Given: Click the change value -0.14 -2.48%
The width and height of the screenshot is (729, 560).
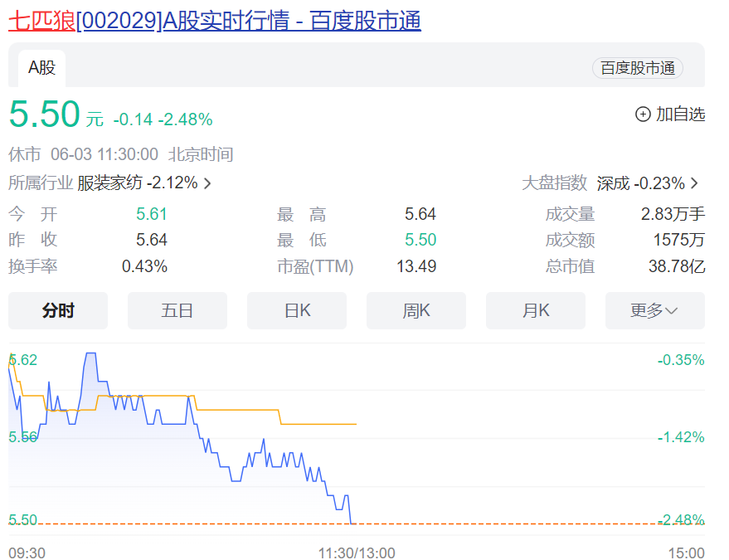Looking at the screenshot, I should click(x=163, y=119).
